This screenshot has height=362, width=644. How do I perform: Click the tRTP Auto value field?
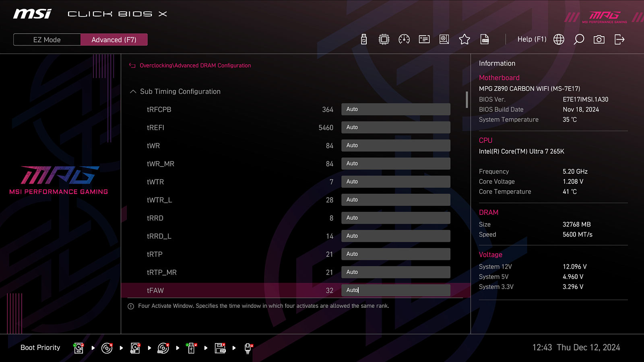coord(396,254)
